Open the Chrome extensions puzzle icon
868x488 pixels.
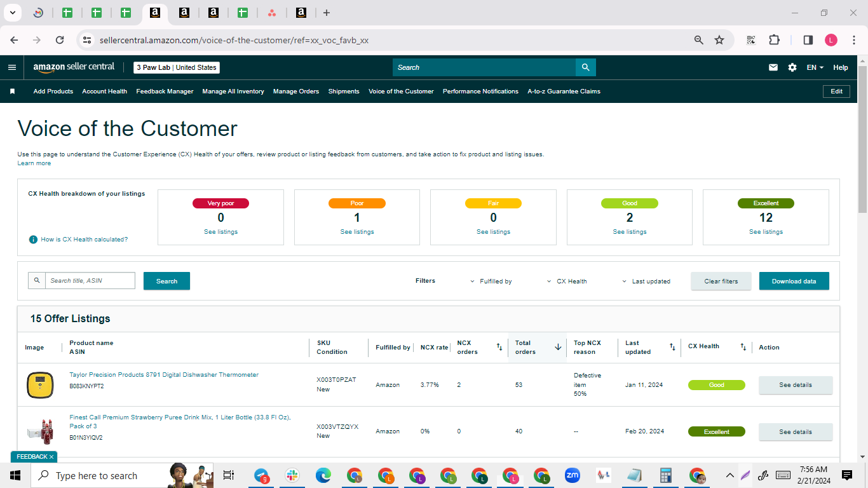tap(774, 40)
